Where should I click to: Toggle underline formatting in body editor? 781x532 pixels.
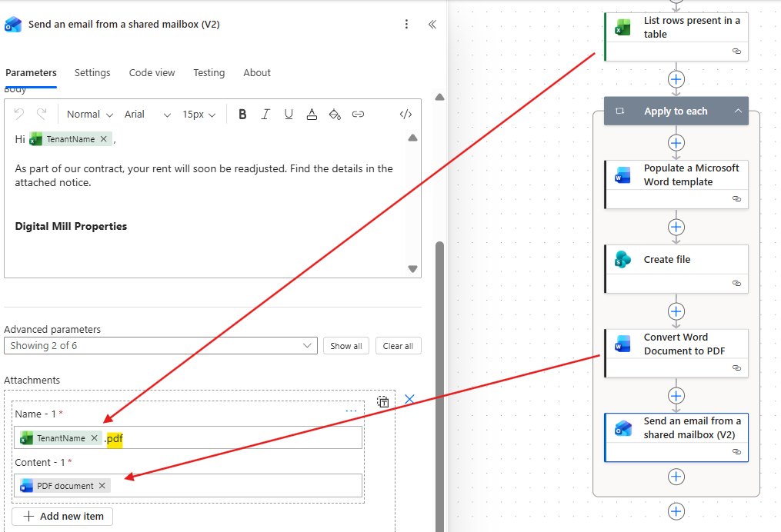[x=289, y=115]
